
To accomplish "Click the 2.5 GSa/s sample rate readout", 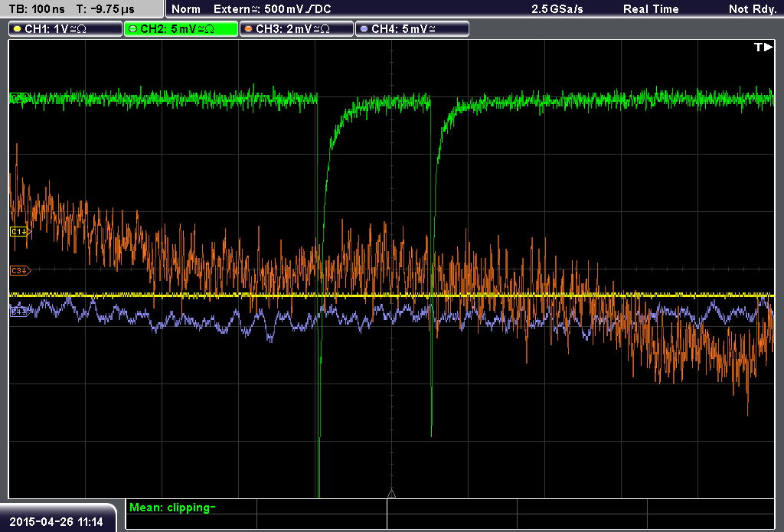I will click(x=557, y=9).
